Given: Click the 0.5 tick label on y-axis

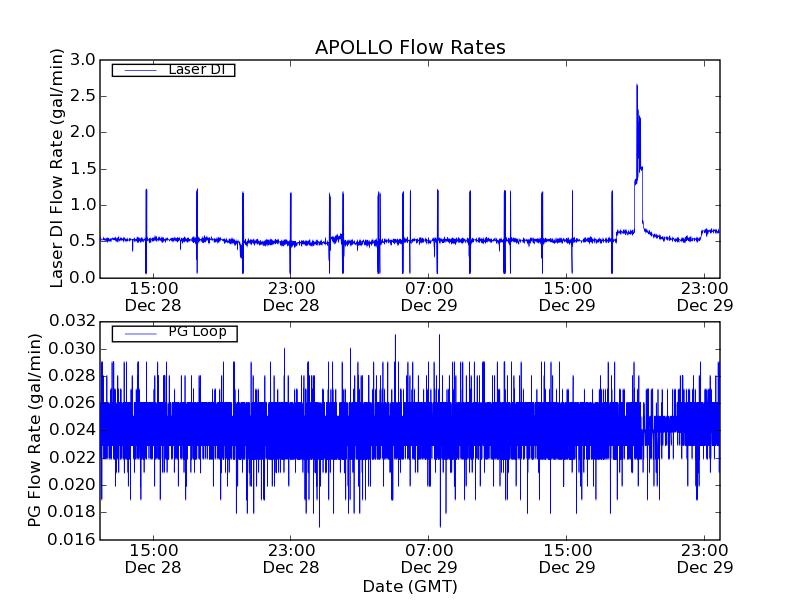Looking at the screenshot, I should (x=83, y=241).
